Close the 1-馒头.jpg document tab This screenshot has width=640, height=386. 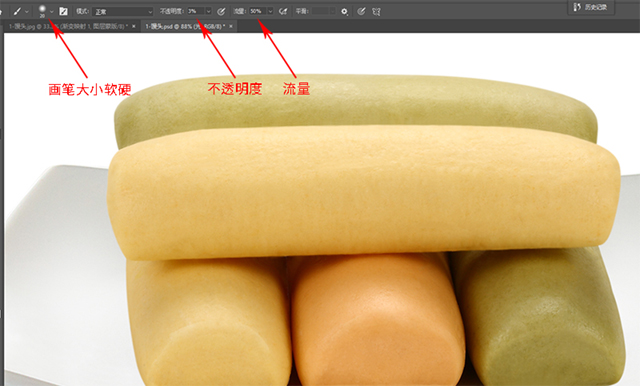[x=134, y=26]
